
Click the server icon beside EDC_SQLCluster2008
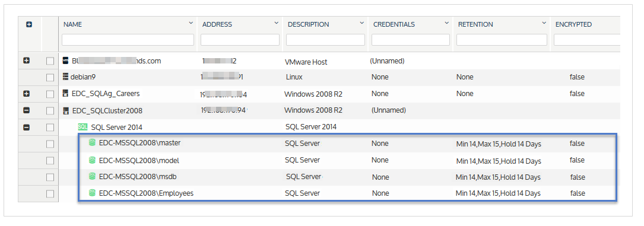(65, 111)
